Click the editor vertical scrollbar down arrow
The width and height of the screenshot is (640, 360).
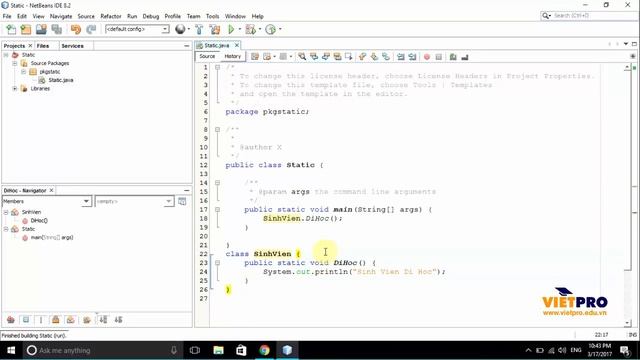tap(627, 323)
